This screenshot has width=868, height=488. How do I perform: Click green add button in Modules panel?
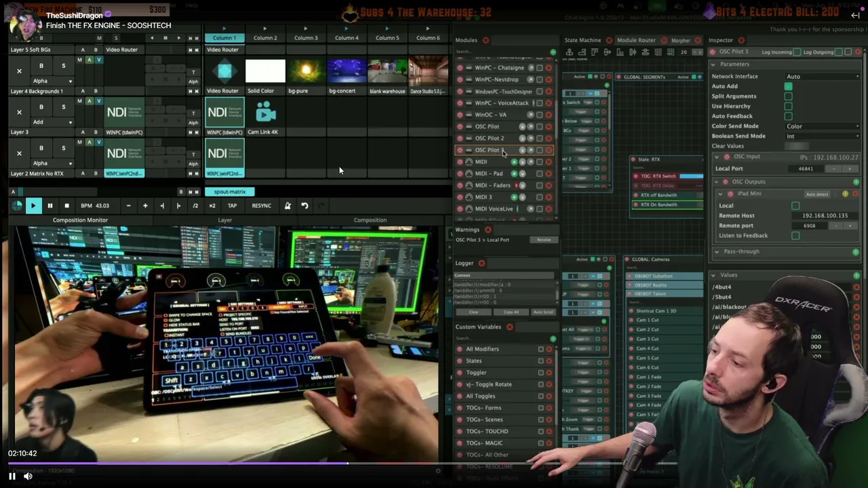553,52
